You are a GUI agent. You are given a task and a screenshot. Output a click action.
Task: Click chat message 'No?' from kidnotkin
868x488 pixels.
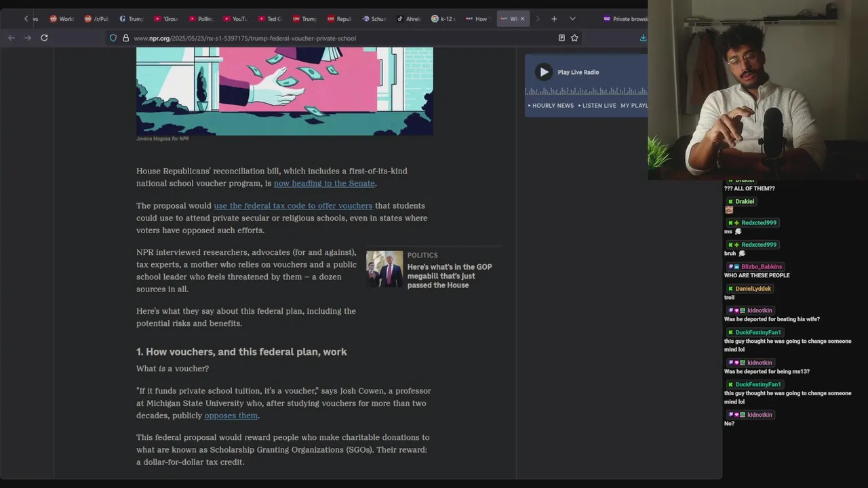(x=729, y=424)
